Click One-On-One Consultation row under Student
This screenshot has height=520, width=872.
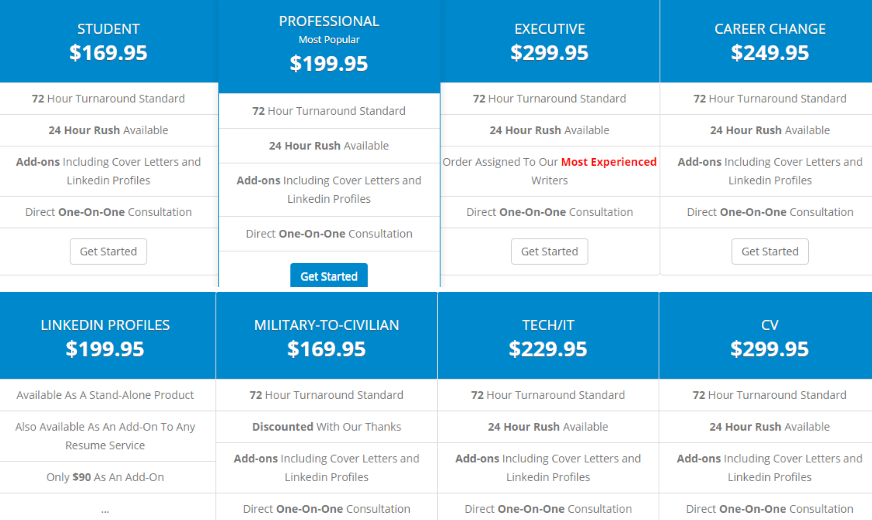108,212
